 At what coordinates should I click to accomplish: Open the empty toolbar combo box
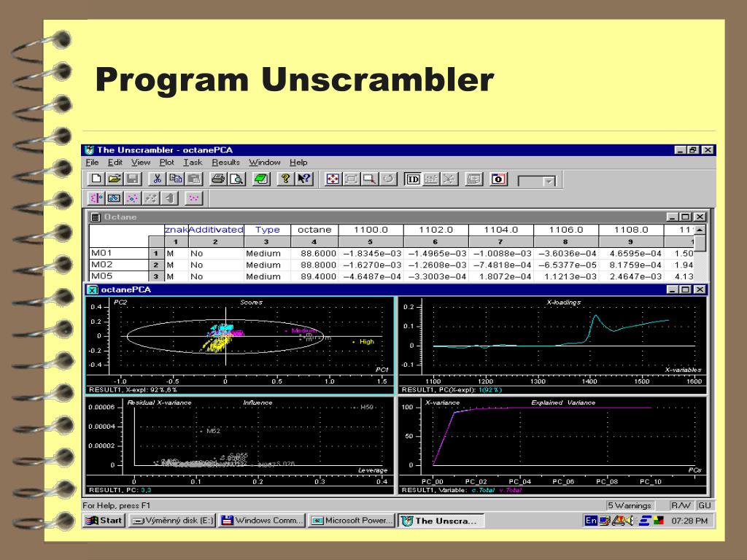pyautogui.click(x=549, y=181)
